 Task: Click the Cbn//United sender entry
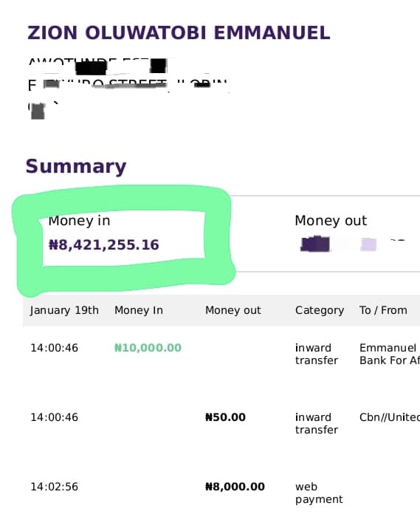click(390, 417)
